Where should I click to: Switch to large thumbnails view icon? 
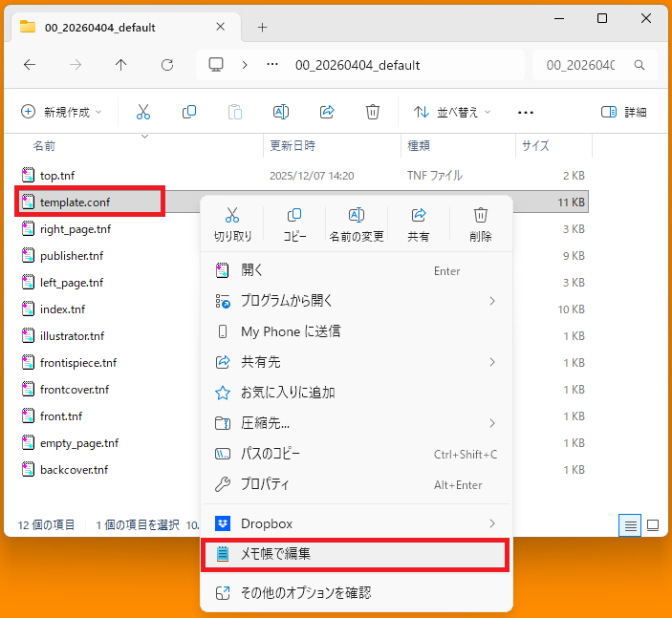[653, 525]
